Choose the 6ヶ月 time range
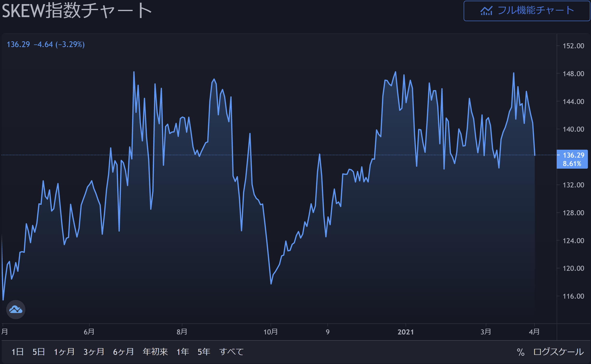 [123, 352]
